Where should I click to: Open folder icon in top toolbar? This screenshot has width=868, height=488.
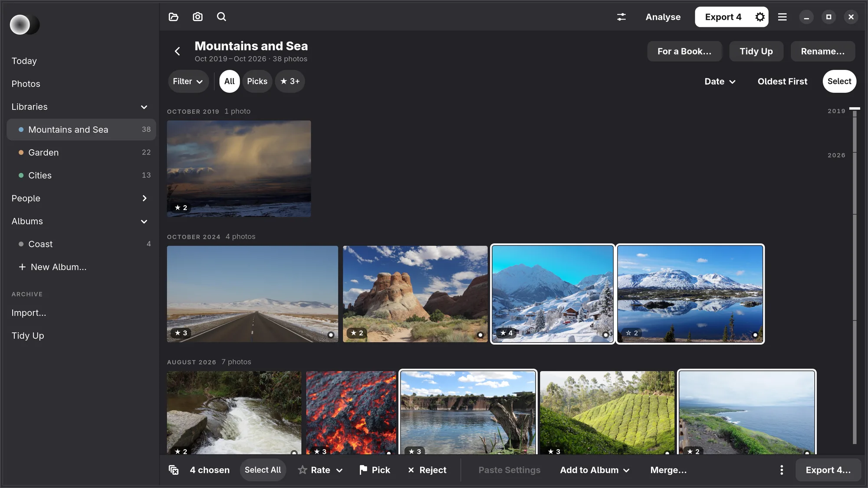pos(174,17)
